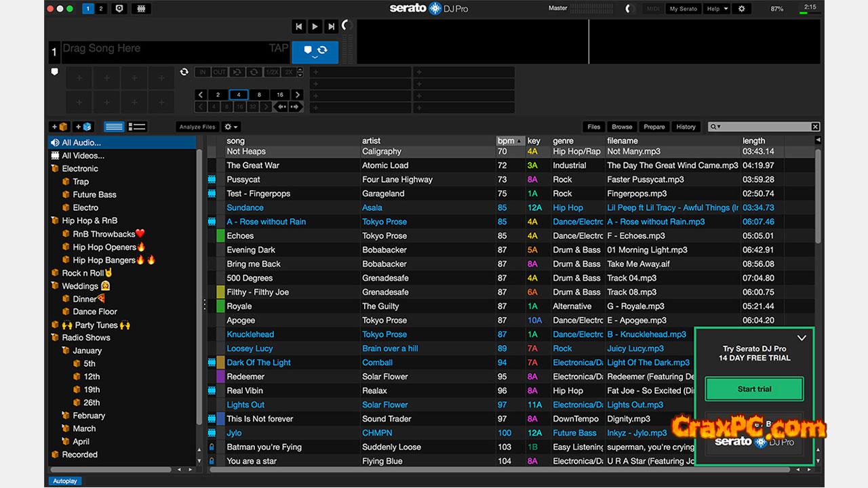Open the History panel tab

[686, 127]
